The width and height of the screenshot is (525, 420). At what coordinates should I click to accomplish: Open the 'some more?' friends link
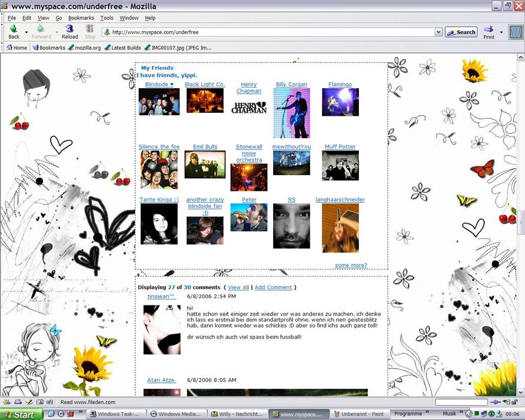coord(351,265)
